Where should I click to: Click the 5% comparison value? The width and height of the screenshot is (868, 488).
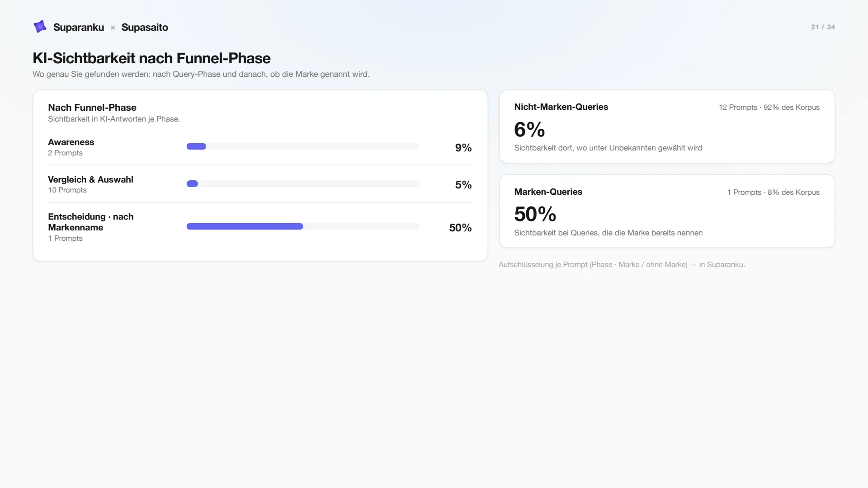pos(463,185)
